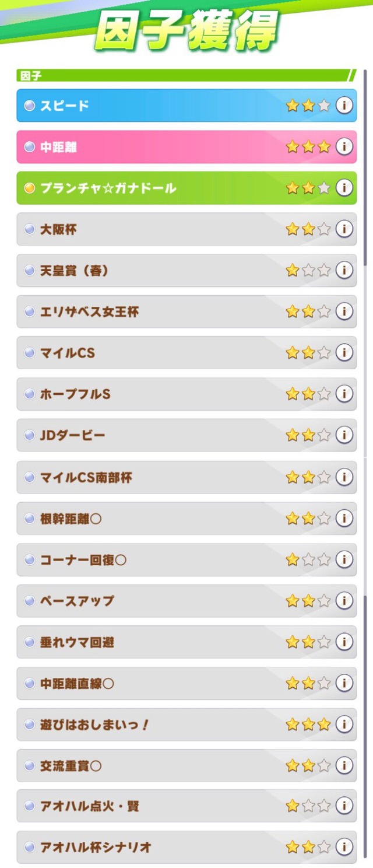Show details icon for 大阪杯
This screenshot has width=373, height=868.
click(x=344, y=229)
